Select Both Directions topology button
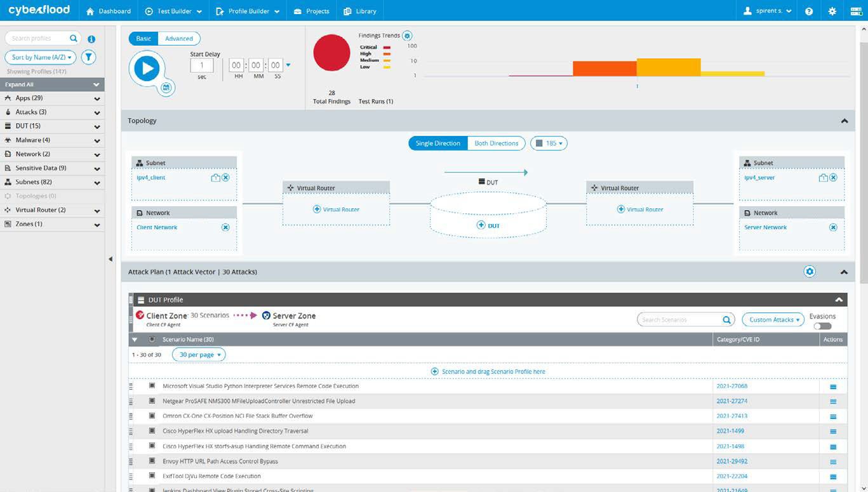This screenshot has height=492, width=868. 496,143
